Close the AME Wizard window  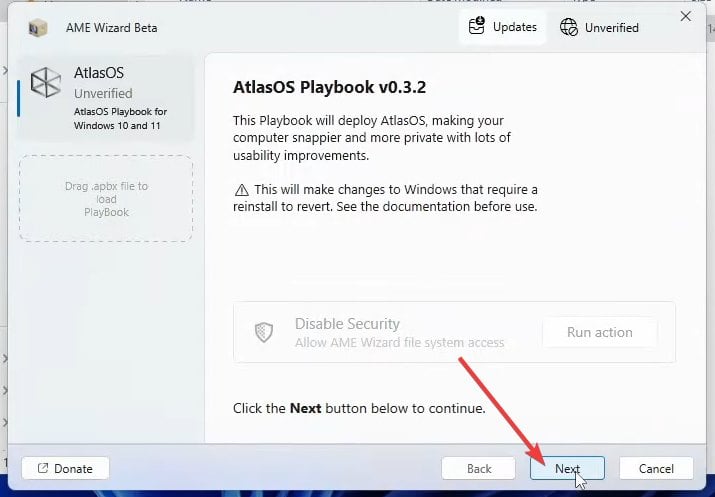tap(686, 17)
